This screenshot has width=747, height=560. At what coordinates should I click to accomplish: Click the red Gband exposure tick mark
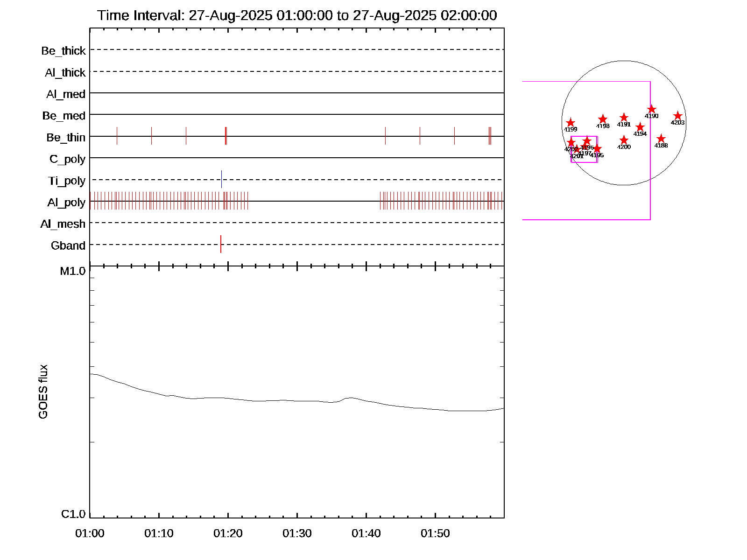click(221, 244)
